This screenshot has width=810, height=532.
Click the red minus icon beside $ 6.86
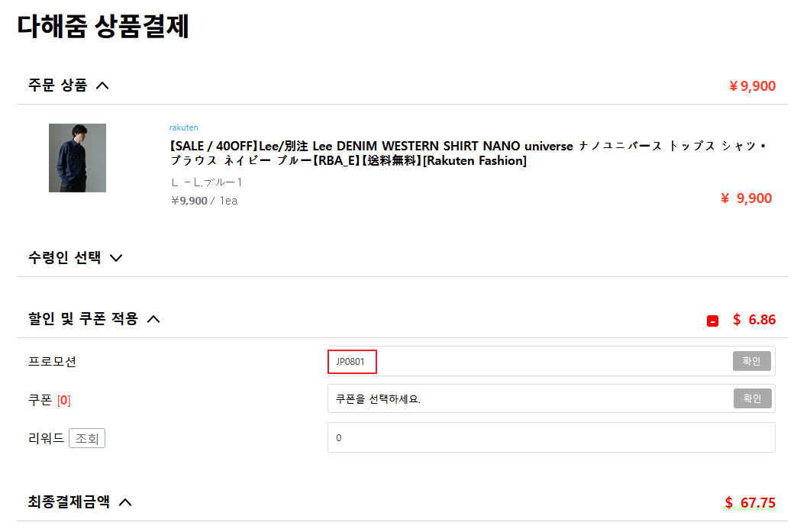[712, 321]
